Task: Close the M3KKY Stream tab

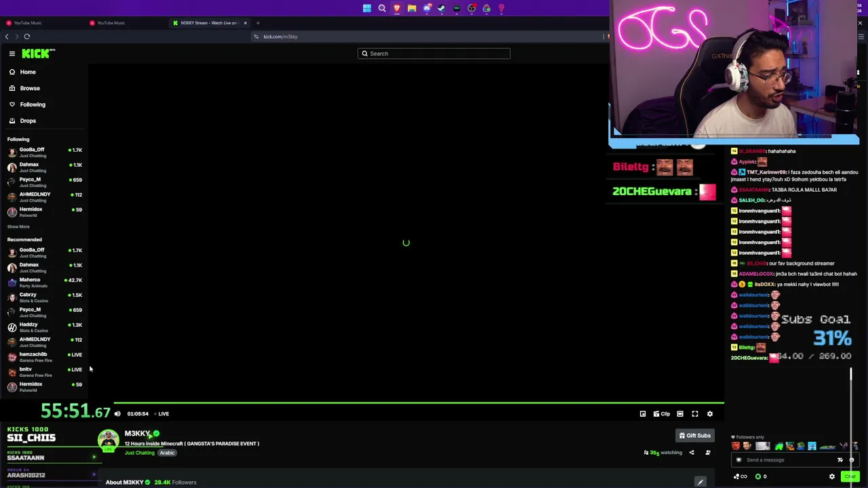Action: 245,23
